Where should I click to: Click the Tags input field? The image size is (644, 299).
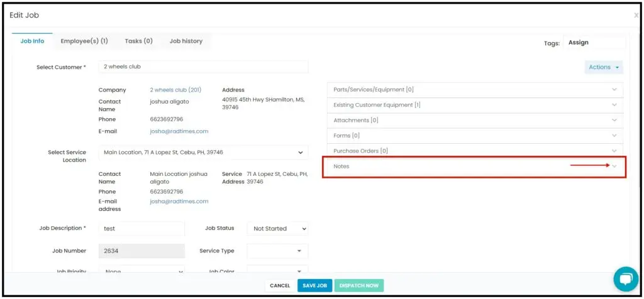pyautogui.click(x=595, y=43)
